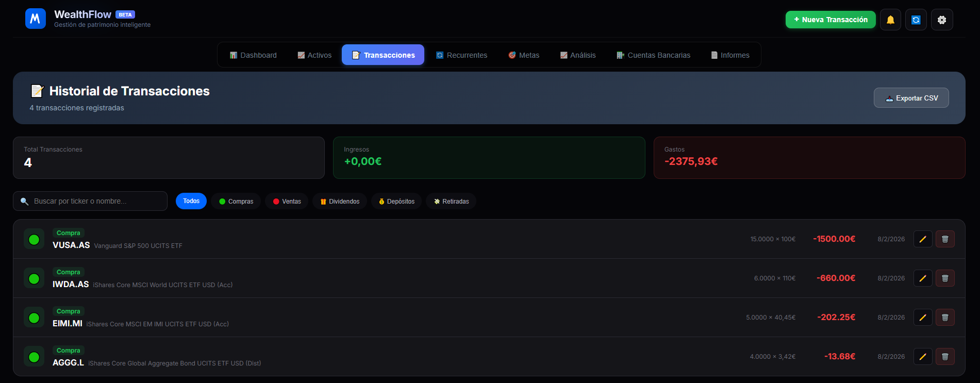
Task: Click the Gastos -2375,93€ card
Action: coord(809,158)
